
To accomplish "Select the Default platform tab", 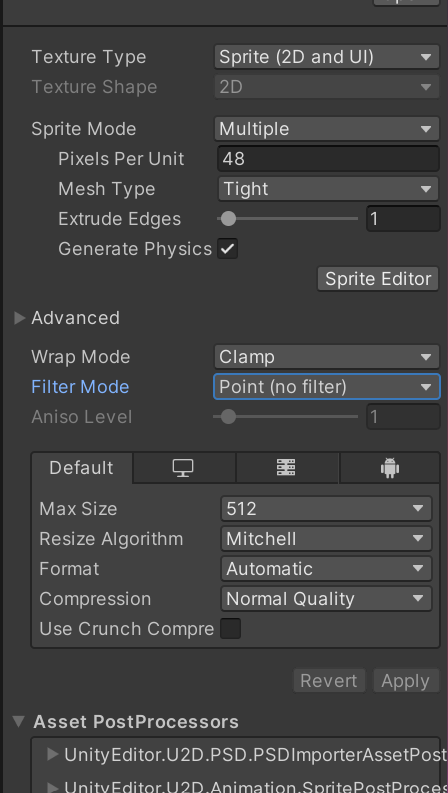I will pyautogui.click(x=82, y=468).
